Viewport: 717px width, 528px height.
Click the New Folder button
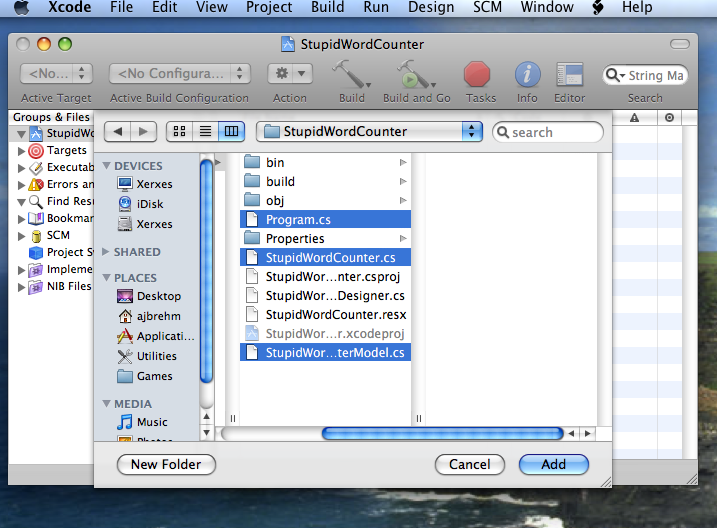[166, 464]
